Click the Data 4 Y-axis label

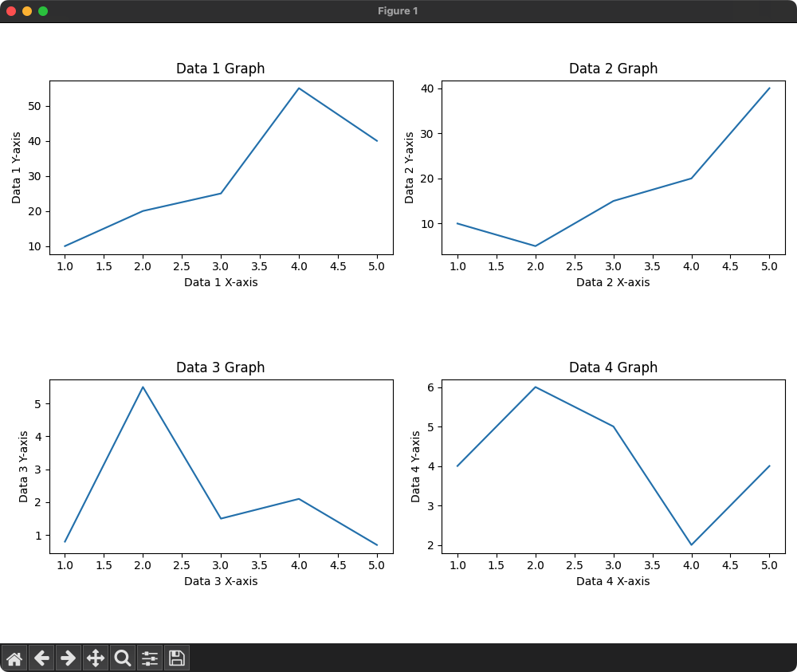tap(415, 466)
